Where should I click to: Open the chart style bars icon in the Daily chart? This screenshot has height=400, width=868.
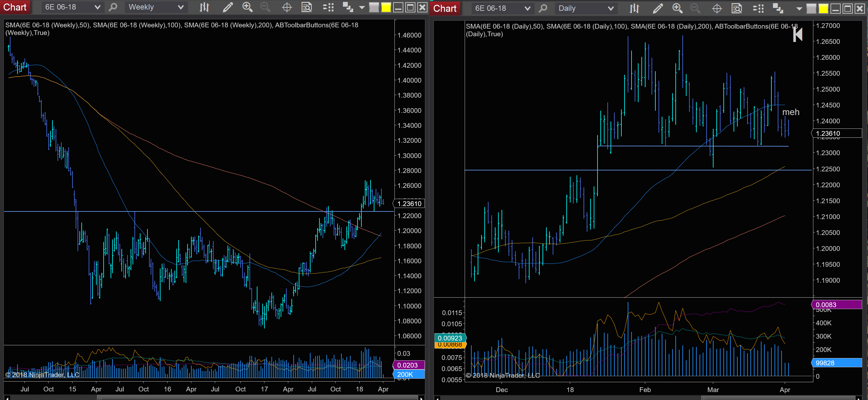[634, 8]
